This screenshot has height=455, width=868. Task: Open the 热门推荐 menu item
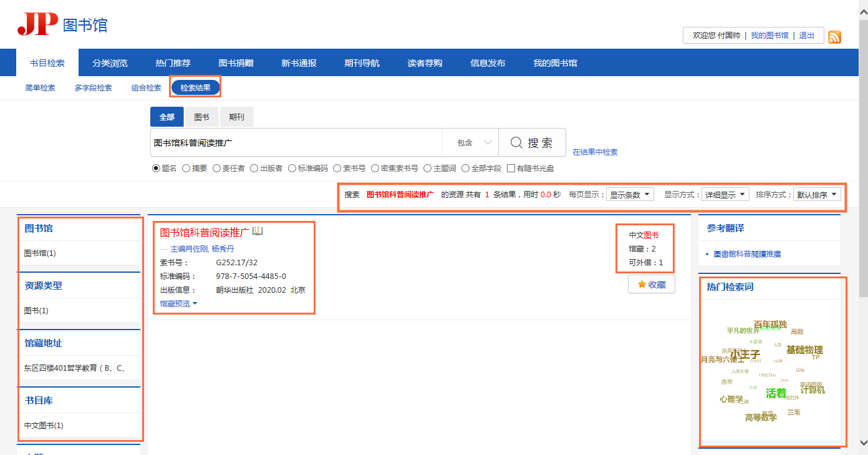pos(173,63)
